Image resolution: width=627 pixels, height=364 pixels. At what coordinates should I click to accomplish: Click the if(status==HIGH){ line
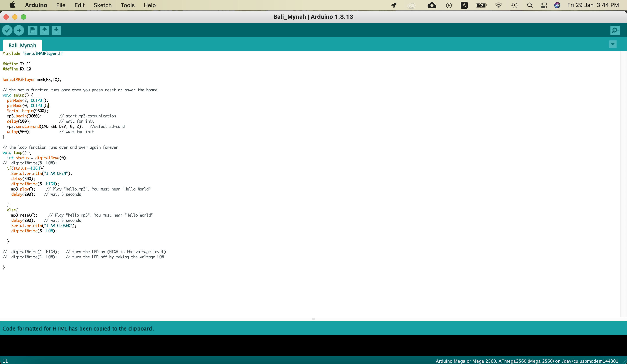tap(25, 168)
